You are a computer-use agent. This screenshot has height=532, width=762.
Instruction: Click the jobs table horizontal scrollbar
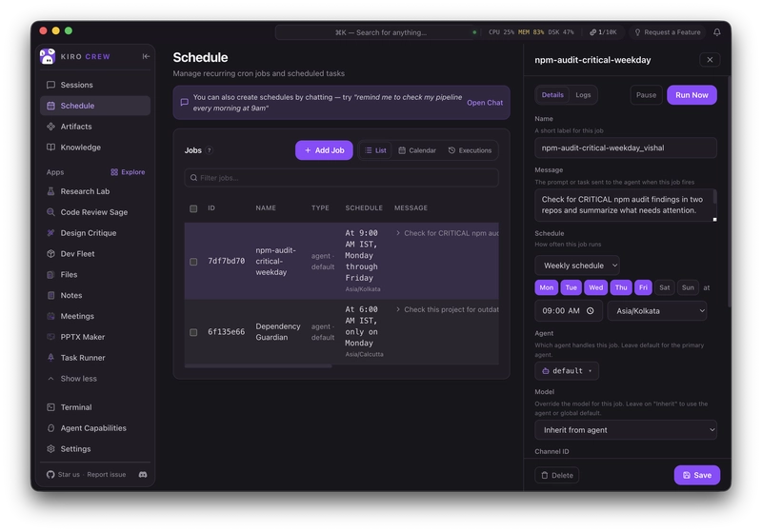258,366
